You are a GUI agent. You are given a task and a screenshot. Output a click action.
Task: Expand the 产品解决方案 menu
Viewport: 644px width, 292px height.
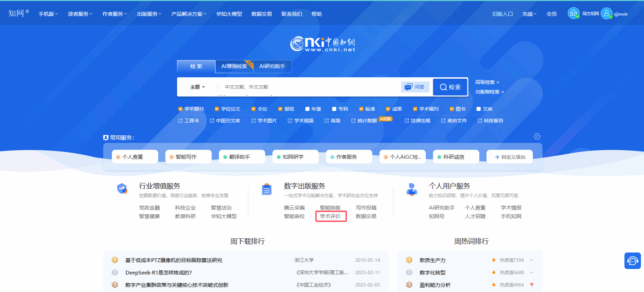click(x=189, y=14)
